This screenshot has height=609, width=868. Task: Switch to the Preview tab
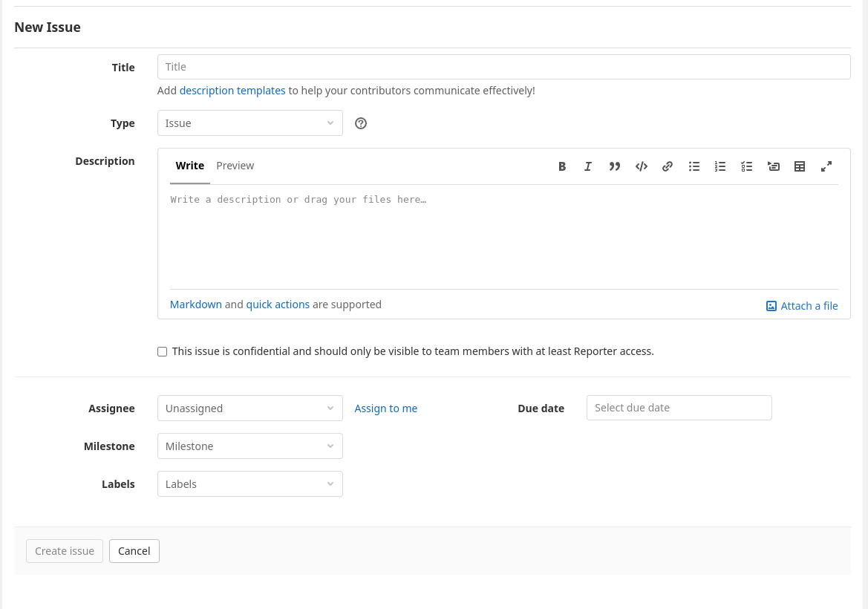[235, 166]
